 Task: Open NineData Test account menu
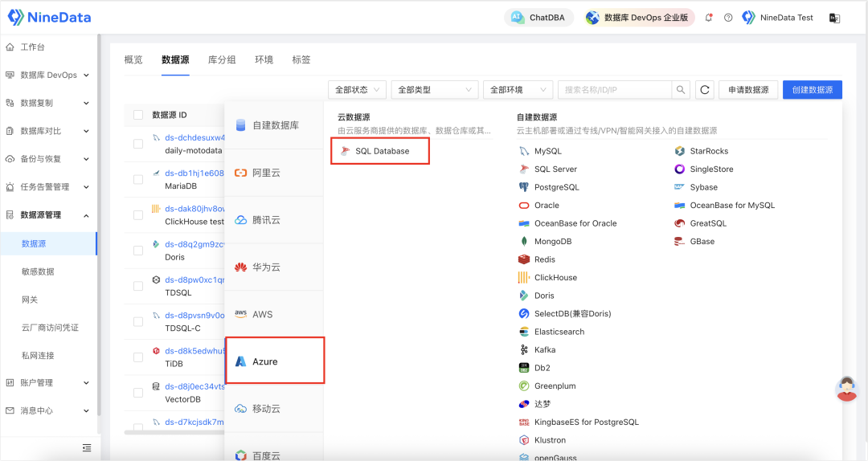pos(778,18)
